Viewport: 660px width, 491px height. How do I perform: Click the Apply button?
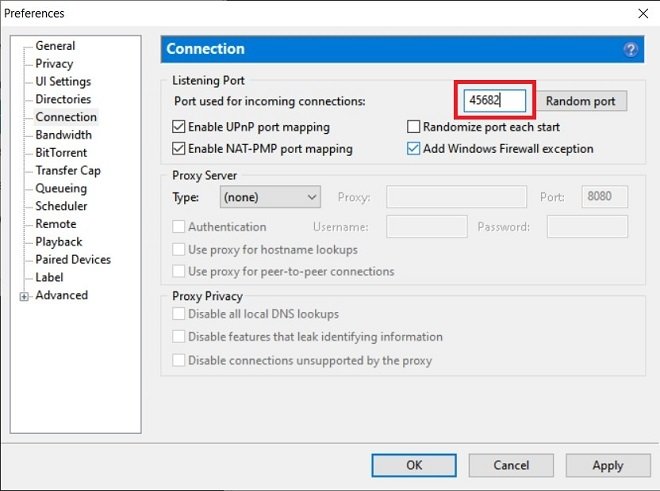click(608, 465)
